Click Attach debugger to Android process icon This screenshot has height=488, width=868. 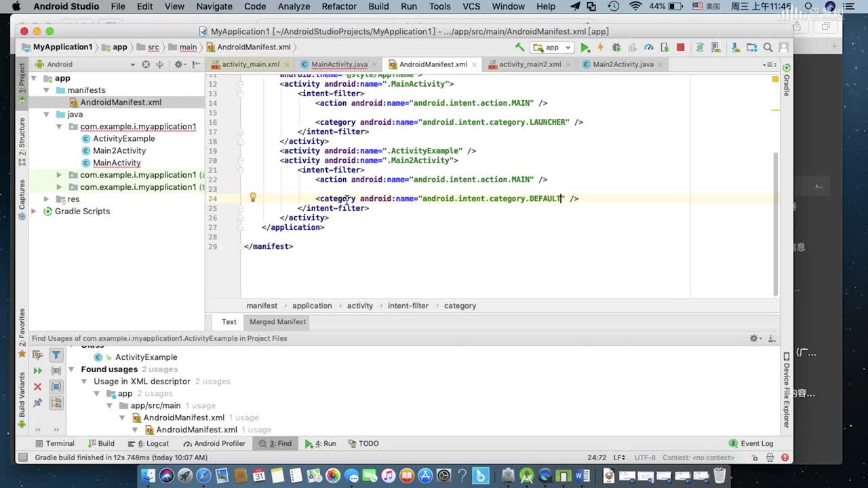665,47
